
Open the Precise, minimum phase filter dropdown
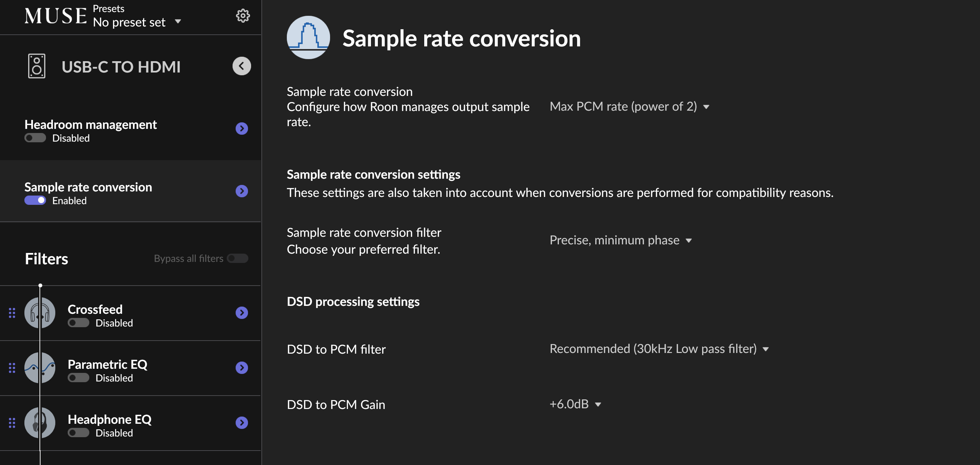click(x=620, y=240)
